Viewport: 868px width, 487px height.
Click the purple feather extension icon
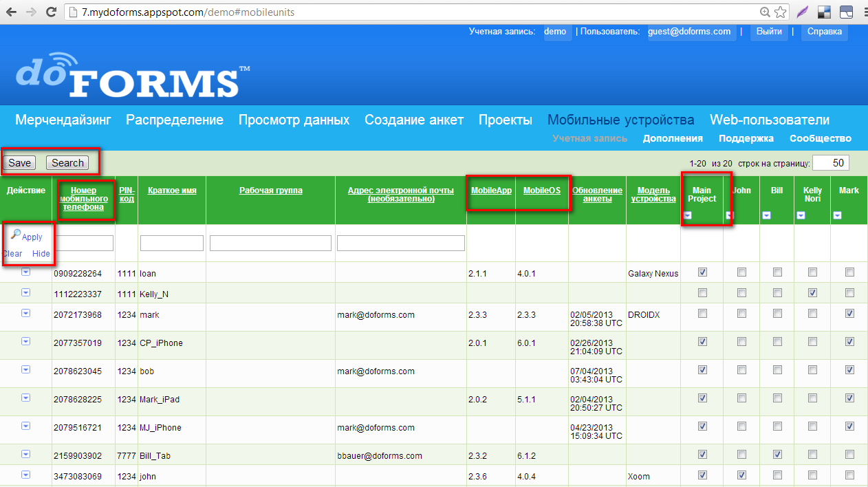(802, 12)
